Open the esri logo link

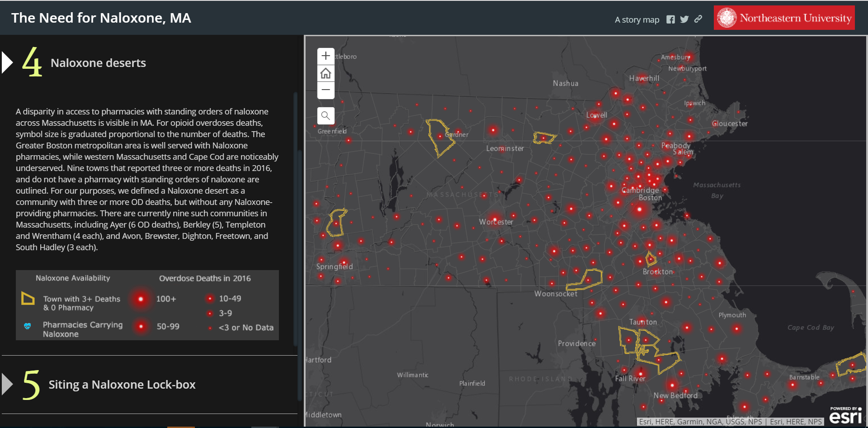845,415
